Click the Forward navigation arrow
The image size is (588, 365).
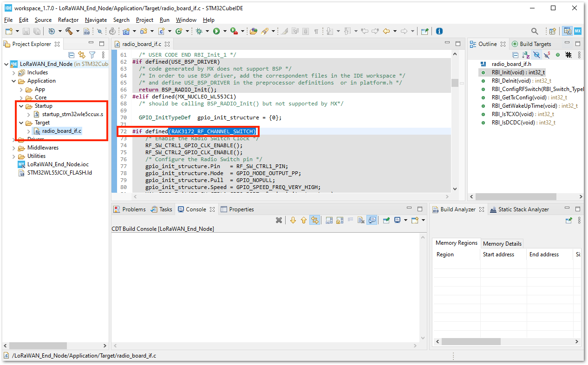click(404, 31)
